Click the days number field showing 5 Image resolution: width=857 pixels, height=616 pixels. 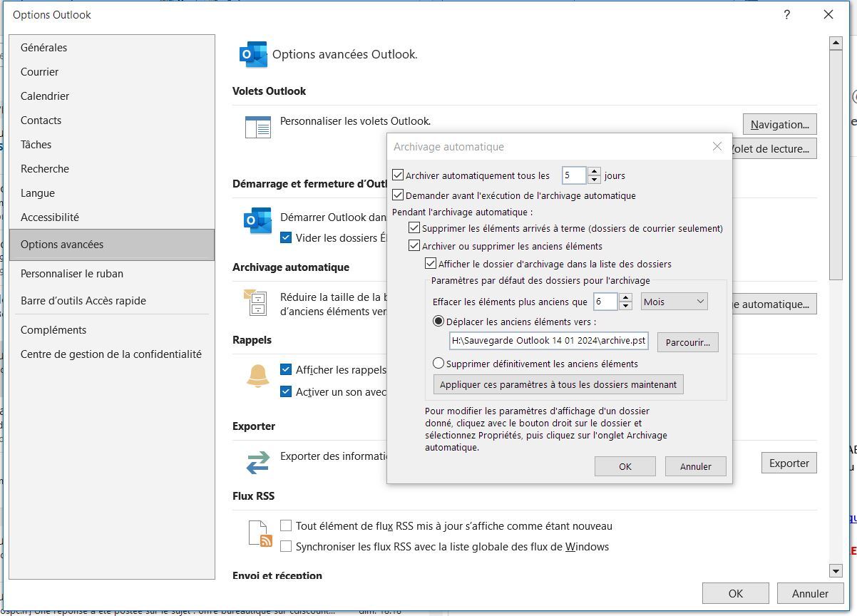pyautogui.click(x=574, y=175)
